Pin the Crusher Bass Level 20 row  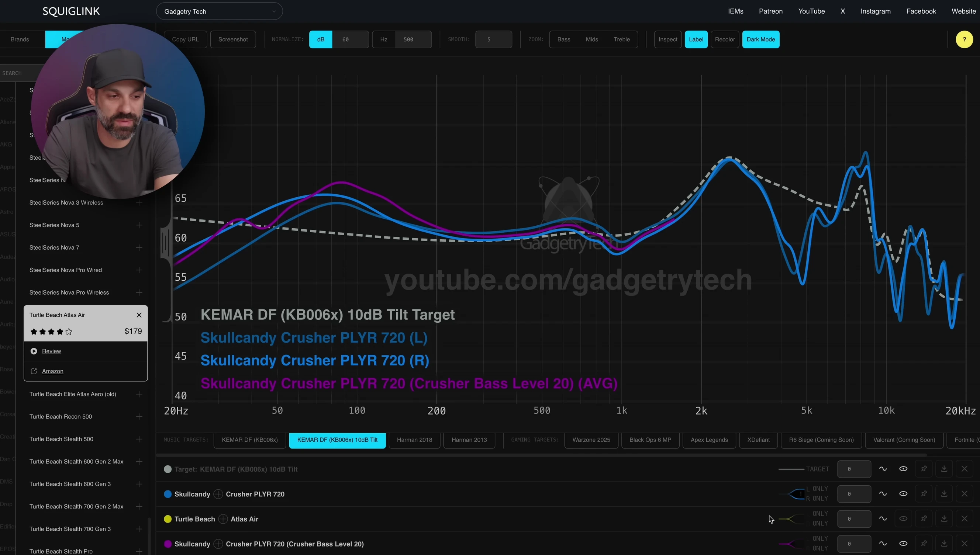924,544
